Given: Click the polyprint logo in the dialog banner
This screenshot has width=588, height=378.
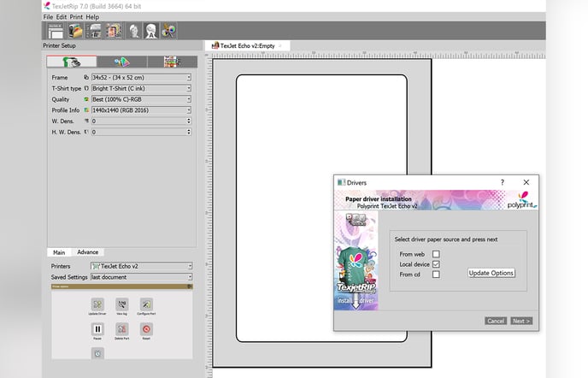Looking at the screenshot, I should tap(522, 200).
